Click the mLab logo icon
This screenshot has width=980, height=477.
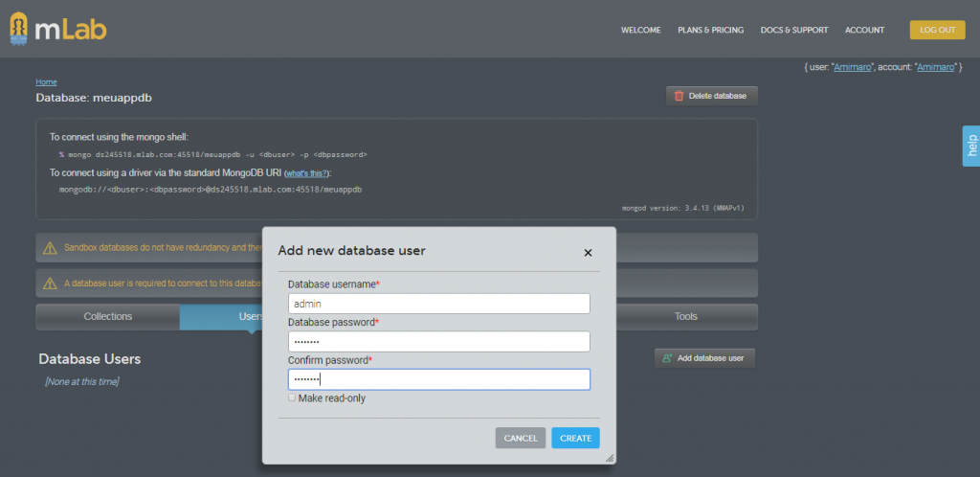[x=21, y=30]
